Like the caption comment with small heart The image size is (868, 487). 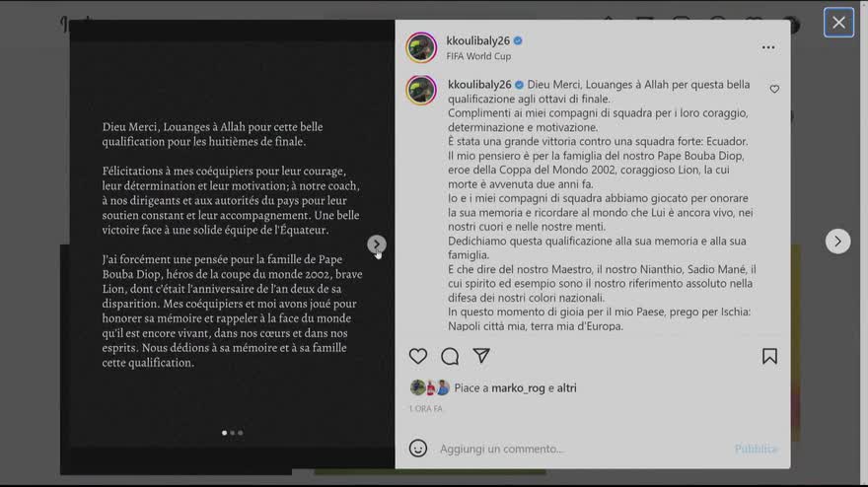coord(774,89)
